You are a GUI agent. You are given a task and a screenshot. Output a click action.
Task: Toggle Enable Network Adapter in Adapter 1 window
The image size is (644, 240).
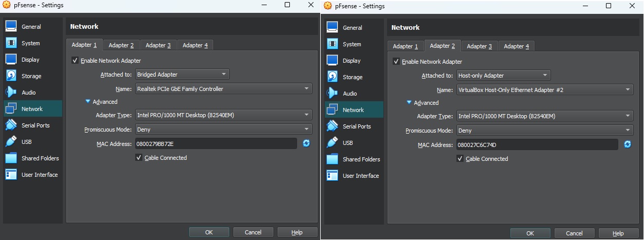click(76, 61)
